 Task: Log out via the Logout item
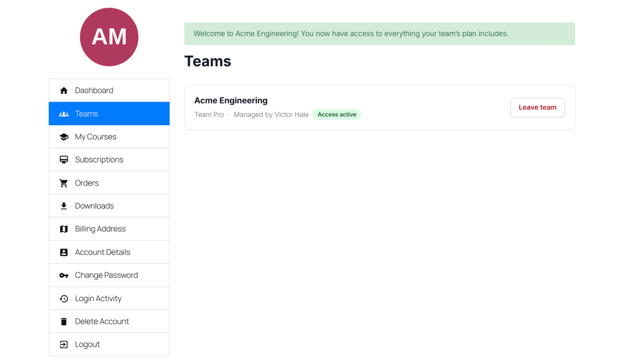pos(109,344)
